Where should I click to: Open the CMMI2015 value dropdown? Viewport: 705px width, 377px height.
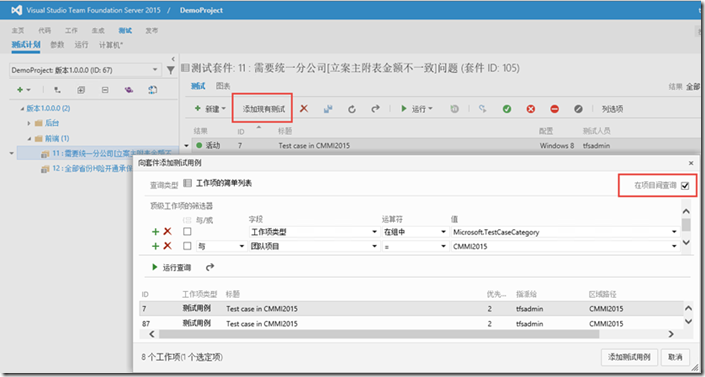pyautogui.click(x=674, y=247)
